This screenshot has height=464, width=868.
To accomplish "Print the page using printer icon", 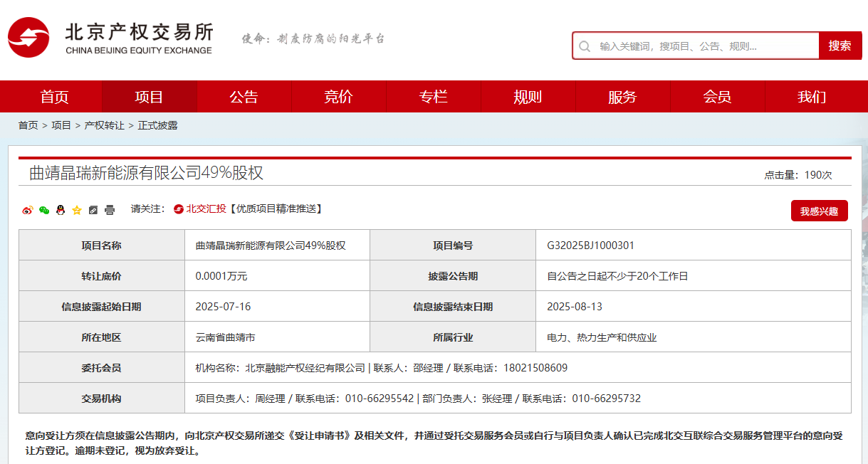I will pos(110,210).
